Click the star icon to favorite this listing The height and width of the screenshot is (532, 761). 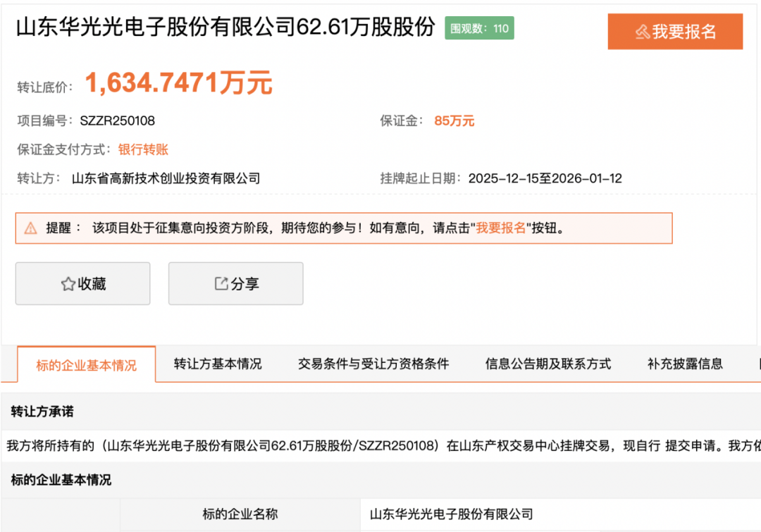[x=67, y=283]
